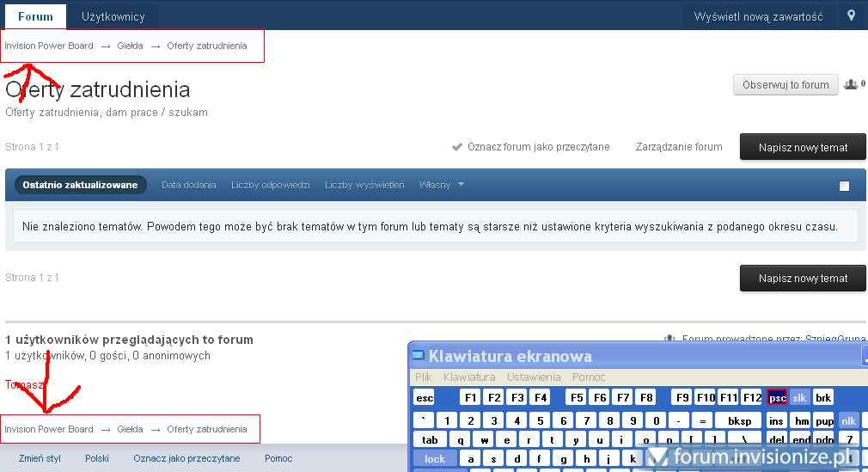Tick the select-all topics checkbox
This screenshot has width=868, height=472.
(844, 187)
